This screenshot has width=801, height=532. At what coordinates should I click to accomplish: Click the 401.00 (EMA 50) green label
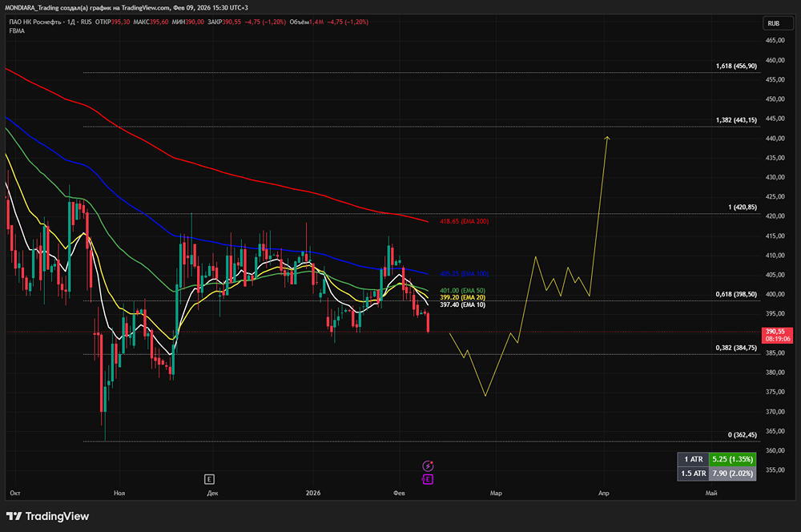tap(462, 291)
